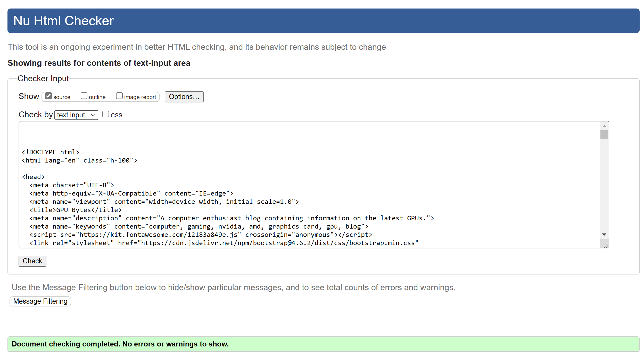Click the textarea scroll down arrow
The height and width of the screenshot is (356, 644).
(604, 234)
